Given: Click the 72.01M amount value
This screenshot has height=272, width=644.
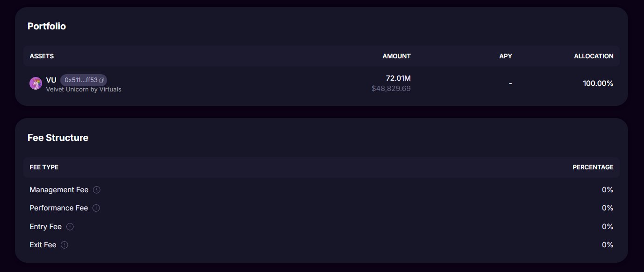Looking at the screenshot, I should [398, 78].
